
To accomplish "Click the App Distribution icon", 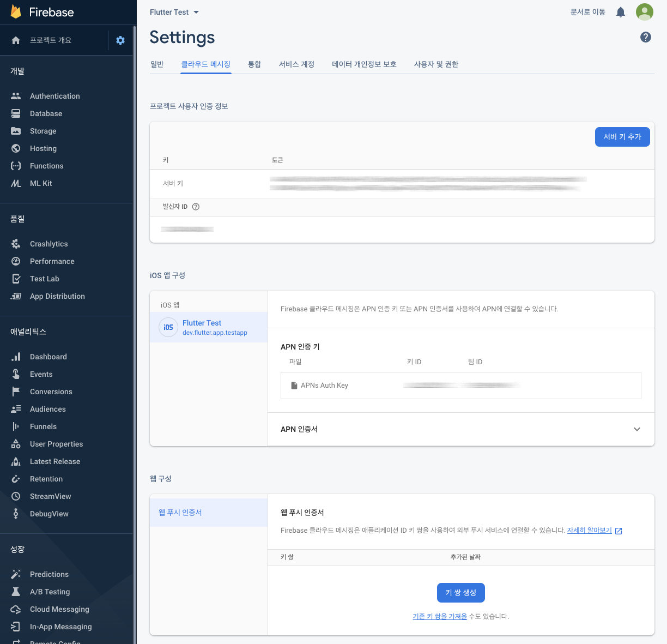I will 16,296.
